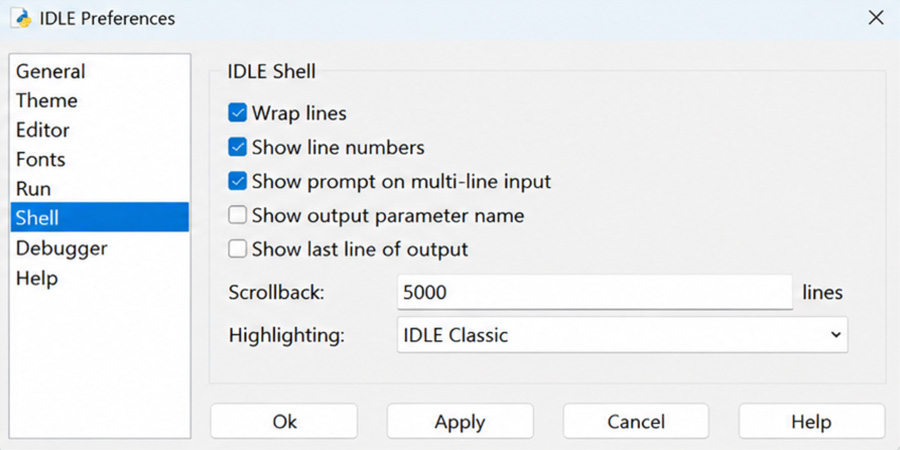The width and height of the screenshot is (900, 450).
Task: Open the Highlighting dropdown
Action: point(622,335)
